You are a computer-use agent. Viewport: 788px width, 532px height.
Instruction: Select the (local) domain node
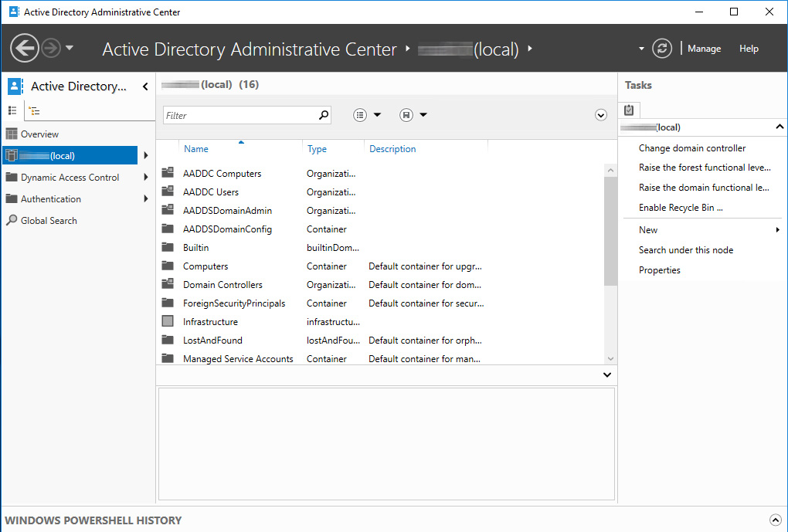[x=70, y=155]
